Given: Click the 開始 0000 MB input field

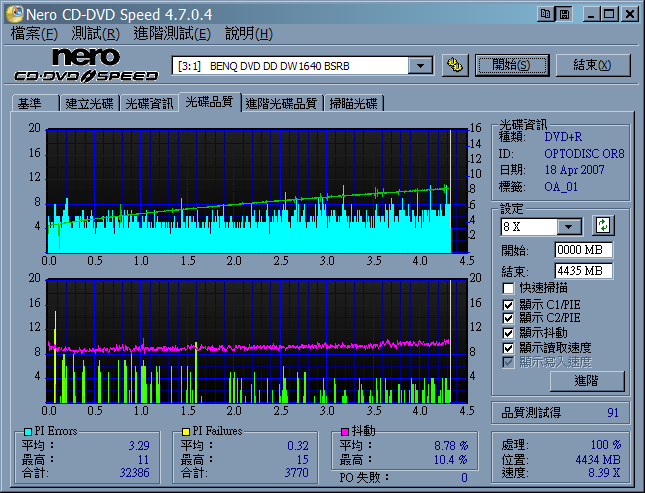Looking at the screenshot, I should (x=583, y=250).
